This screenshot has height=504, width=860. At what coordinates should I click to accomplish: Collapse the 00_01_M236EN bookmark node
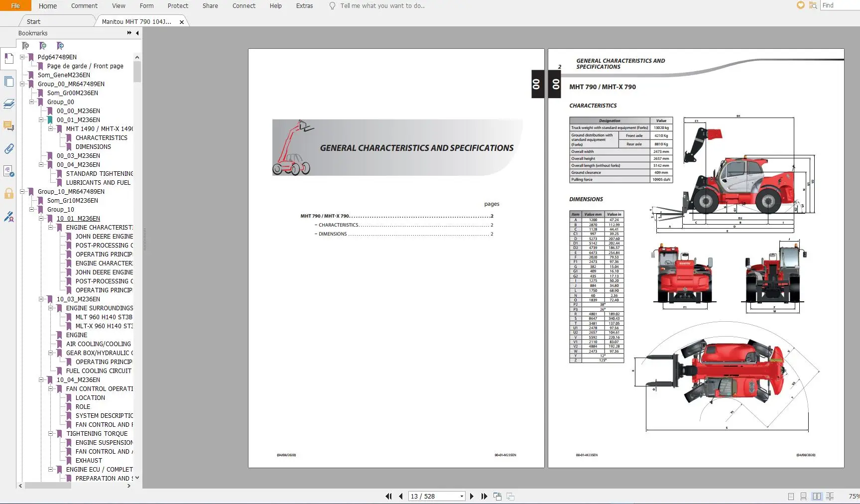[x=41, y=120]
